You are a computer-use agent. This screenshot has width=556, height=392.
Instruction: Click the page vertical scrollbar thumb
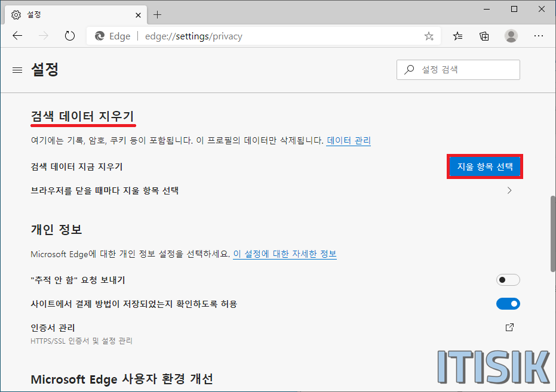pos(552,234)
